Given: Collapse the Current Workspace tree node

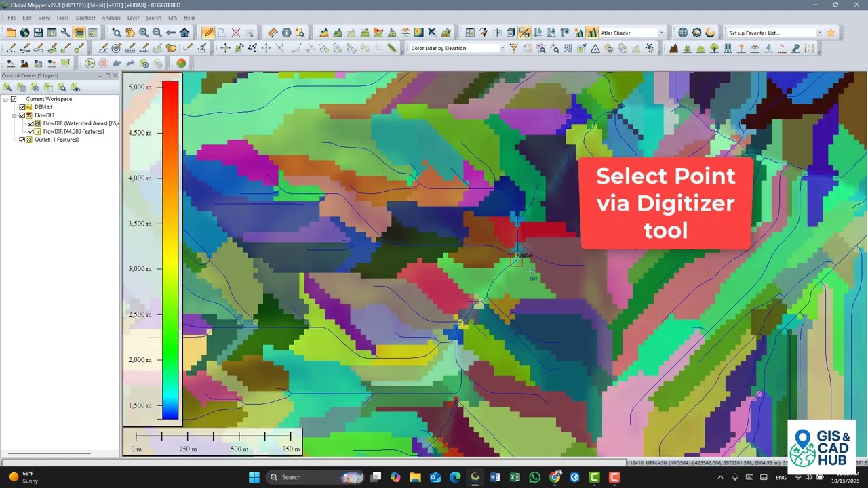Looking at the screenshot, I should click(x=5, y=99).
